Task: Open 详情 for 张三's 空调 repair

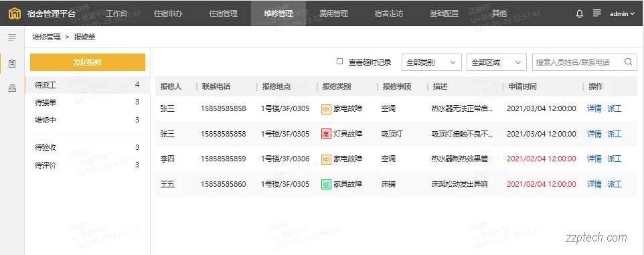Action: point(594,109)
